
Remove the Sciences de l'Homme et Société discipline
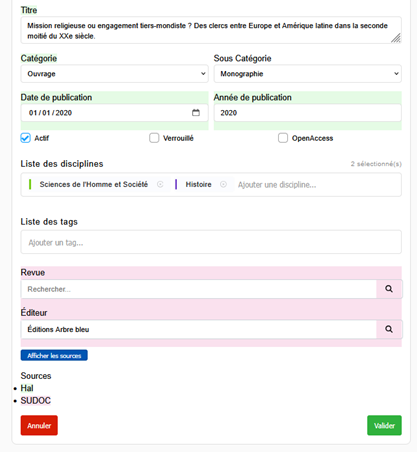pos(160,184)
